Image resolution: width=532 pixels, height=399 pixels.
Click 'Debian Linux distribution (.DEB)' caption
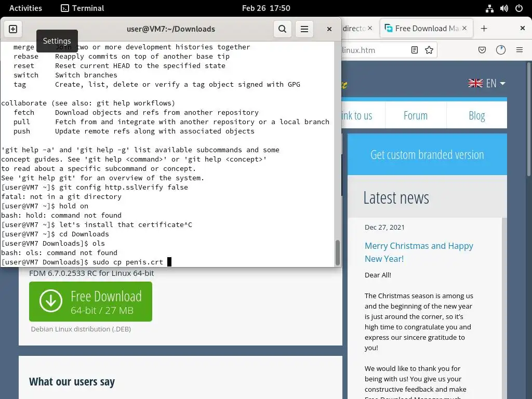[81, 329]
